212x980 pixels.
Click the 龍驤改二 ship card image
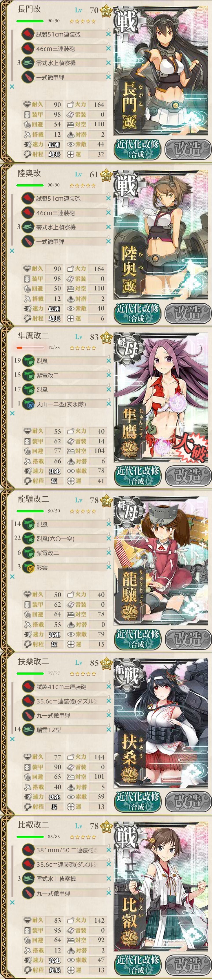pos(161,560)
